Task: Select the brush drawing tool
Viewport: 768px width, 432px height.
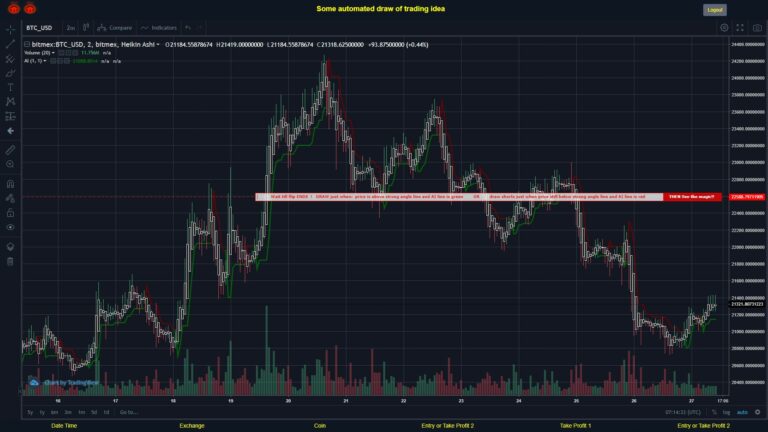Action: pos(10,73)
